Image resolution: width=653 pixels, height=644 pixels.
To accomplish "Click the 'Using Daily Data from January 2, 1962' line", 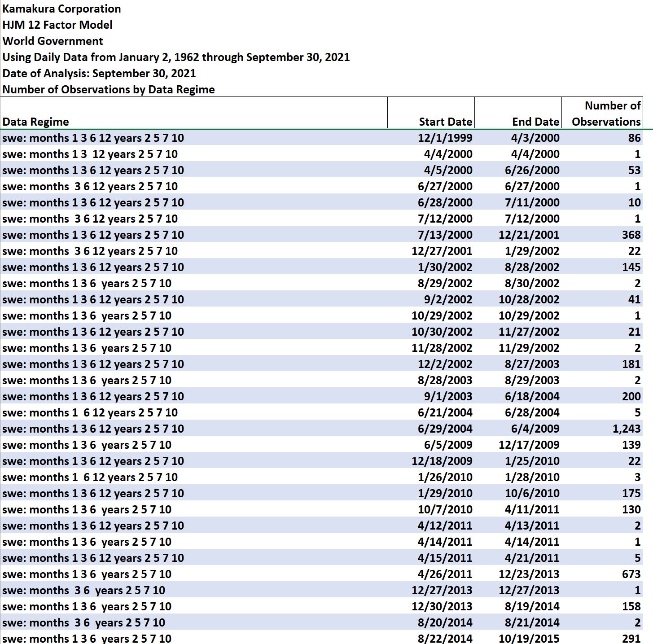I will (176, 57).
